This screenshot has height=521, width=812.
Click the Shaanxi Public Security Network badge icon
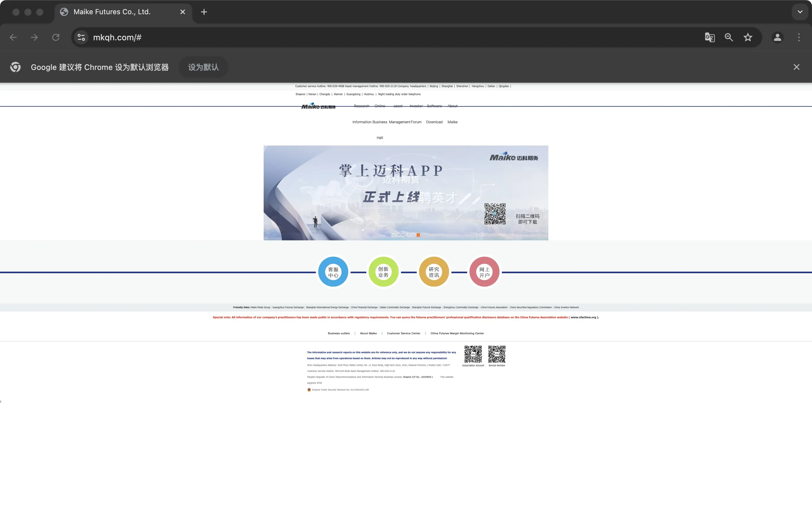[x=309, y=390]
